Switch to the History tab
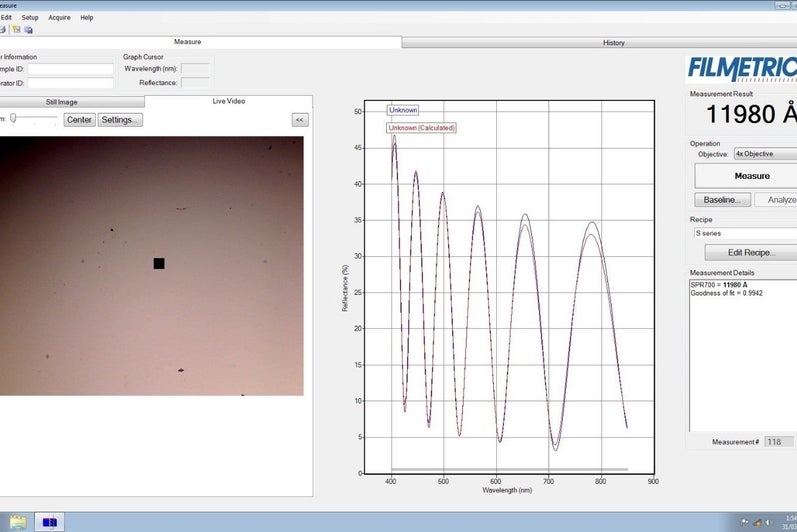The height and width of the screenshot is (532, 797). tap(613, 42)
